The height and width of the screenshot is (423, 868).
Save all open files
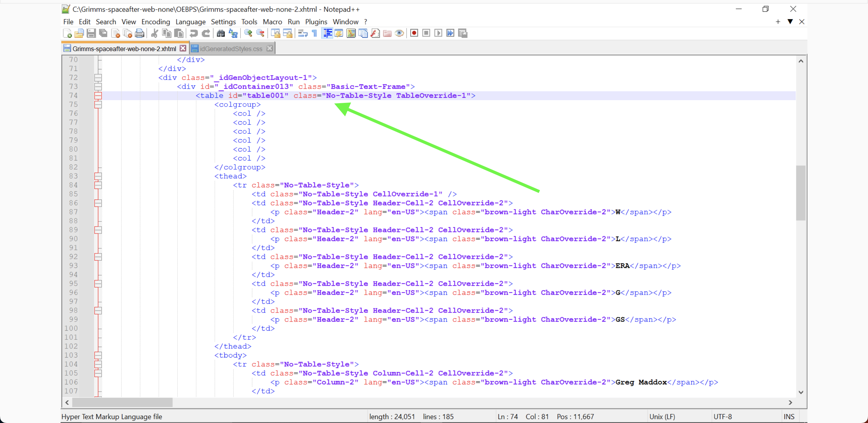(103, 33)
